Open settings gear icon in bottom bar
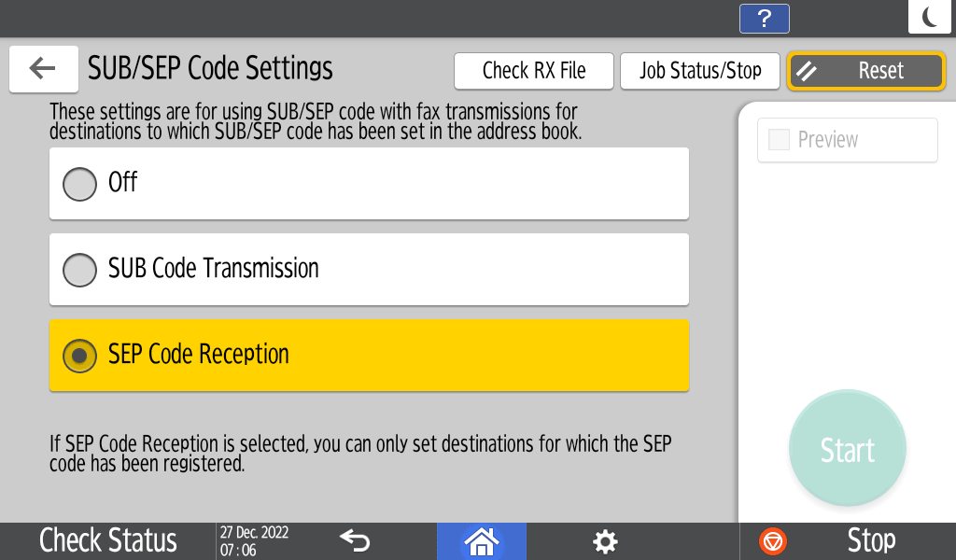 pos(605,540)
